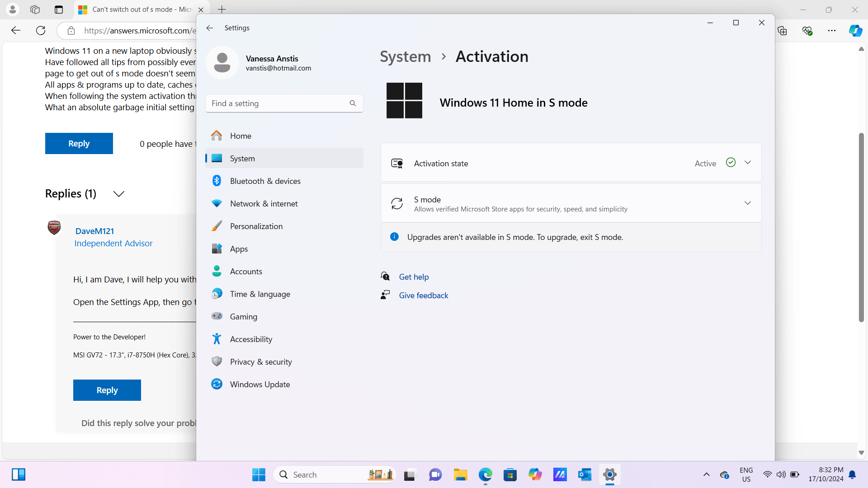Collapse the Replies (1) chevron

tap(119, 194)
